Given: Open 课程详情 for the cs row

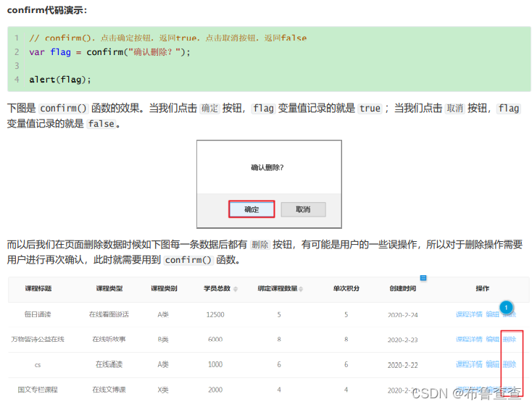Looking at the screenshot, I should (x=469, y=365).
